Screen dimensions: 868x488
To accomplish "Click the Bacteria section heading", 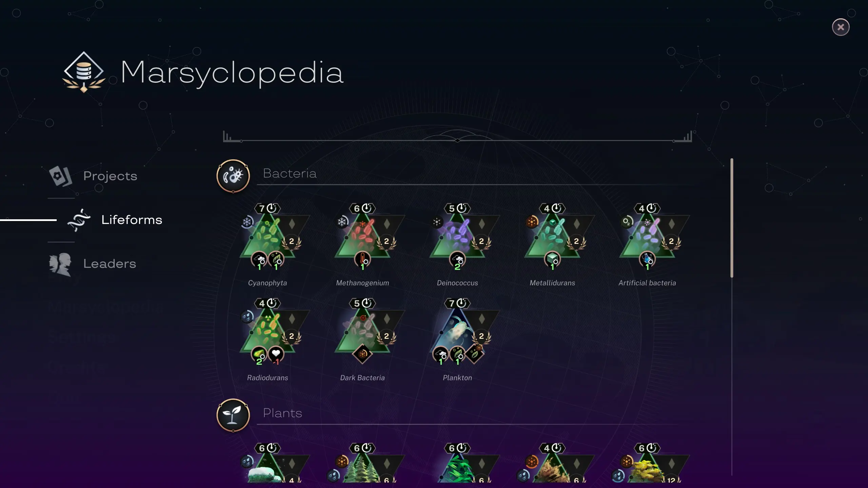I will pos(290,174).
